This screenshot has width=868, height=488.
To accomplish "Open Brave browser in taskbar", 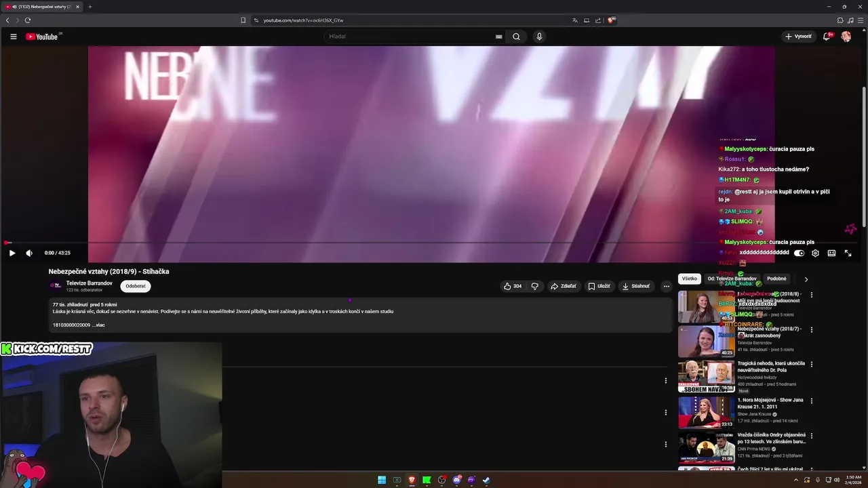I will tap(412, 480).
